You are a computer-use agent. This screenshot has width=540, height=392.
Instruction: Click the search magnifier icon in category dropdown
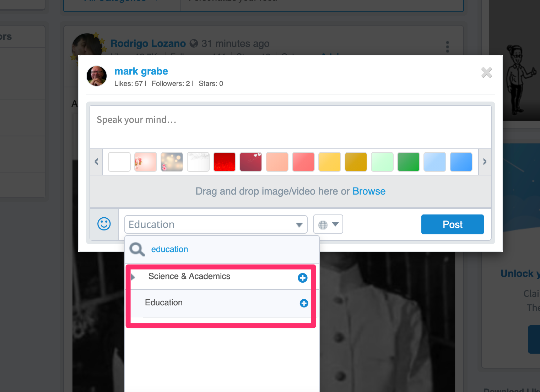click(137, 249)
